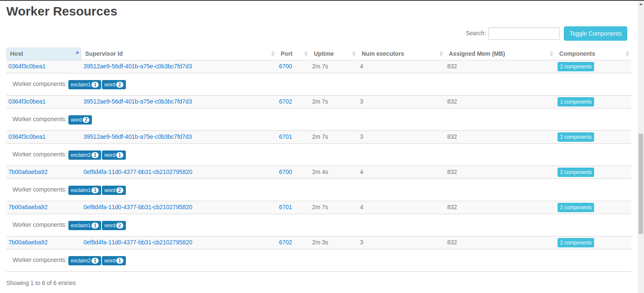Image resolution: width=644 pixels, height=293 pixels.
Task: Toggle the 1 components badge
Action: point(576,102)
